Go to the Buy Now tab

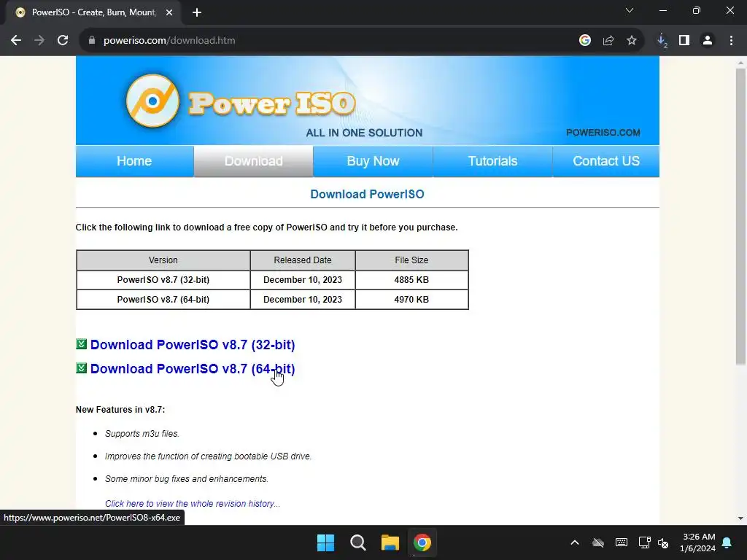pyautogui.click(x=373, y=161)
